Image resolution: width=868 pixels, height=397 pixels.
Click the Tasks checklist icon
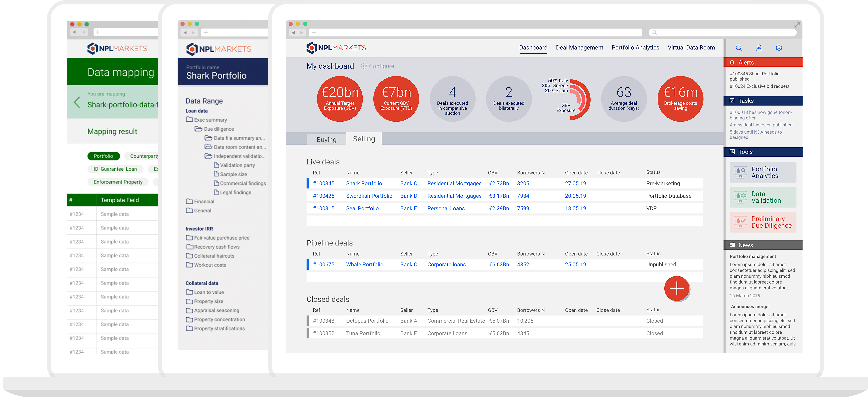click(x=732, y=101)
